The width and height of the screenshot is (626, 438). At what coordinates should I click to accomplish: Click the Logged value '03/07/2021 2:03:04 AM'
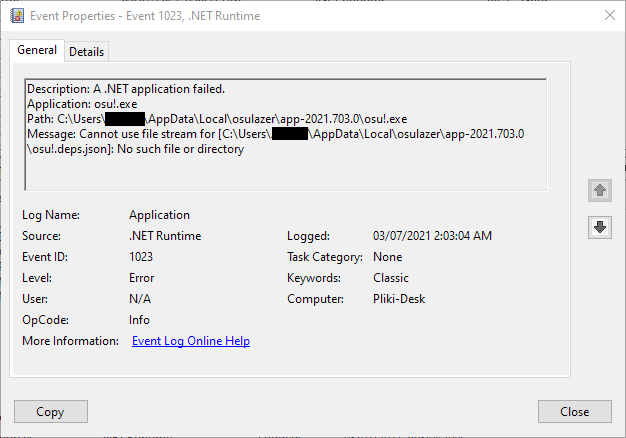[432, 236]
